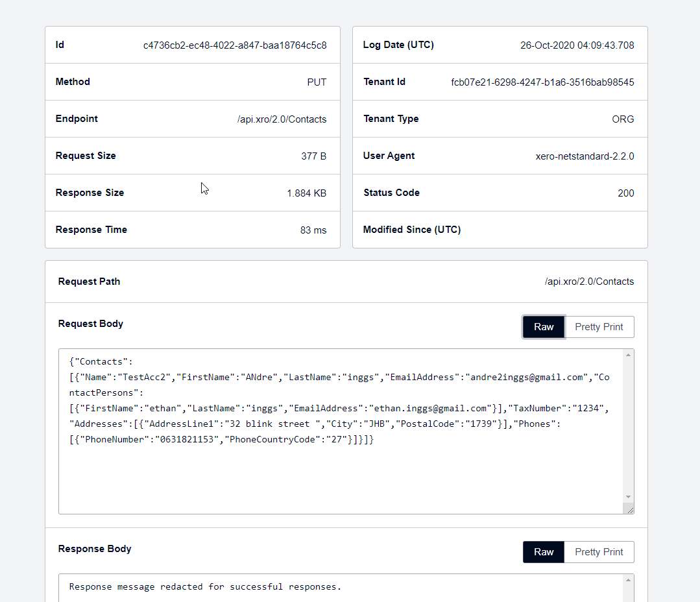This screenshot has width=700, height=602.
Task: Click the Response Time 83 ms value
Action: (x=313, y=230)
